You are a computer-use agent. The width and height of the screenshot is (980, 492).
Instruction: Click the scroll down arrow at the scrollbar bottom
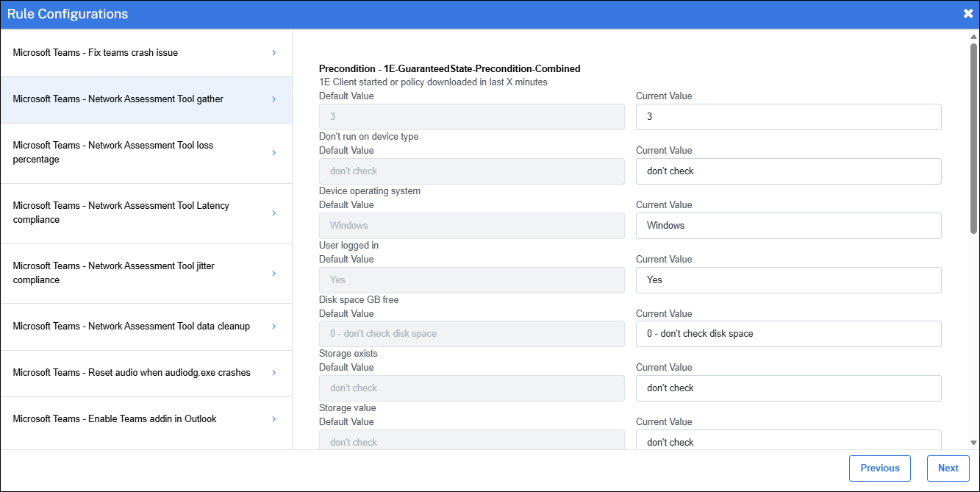pyautogui.click(x=973, y=443)
